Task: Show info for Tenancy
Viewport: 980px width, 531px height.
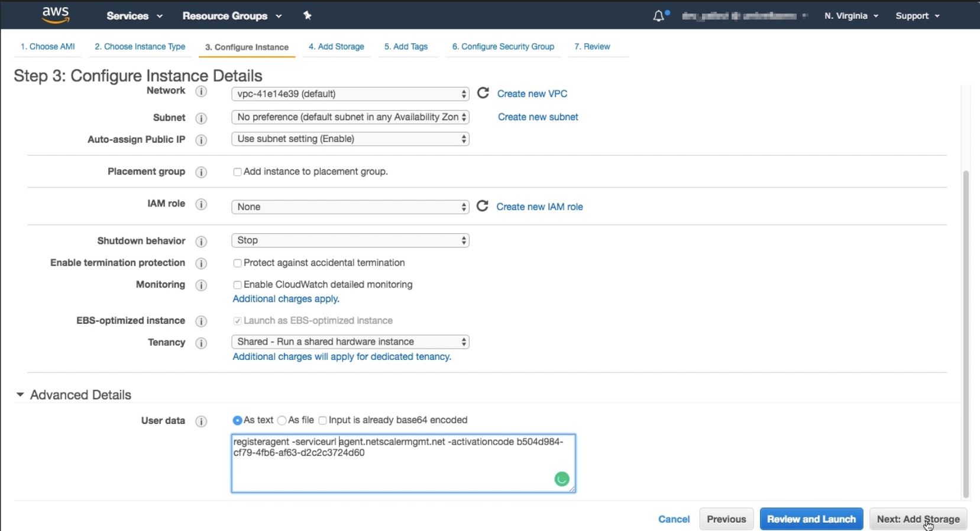Action: (x=201, y=343)
